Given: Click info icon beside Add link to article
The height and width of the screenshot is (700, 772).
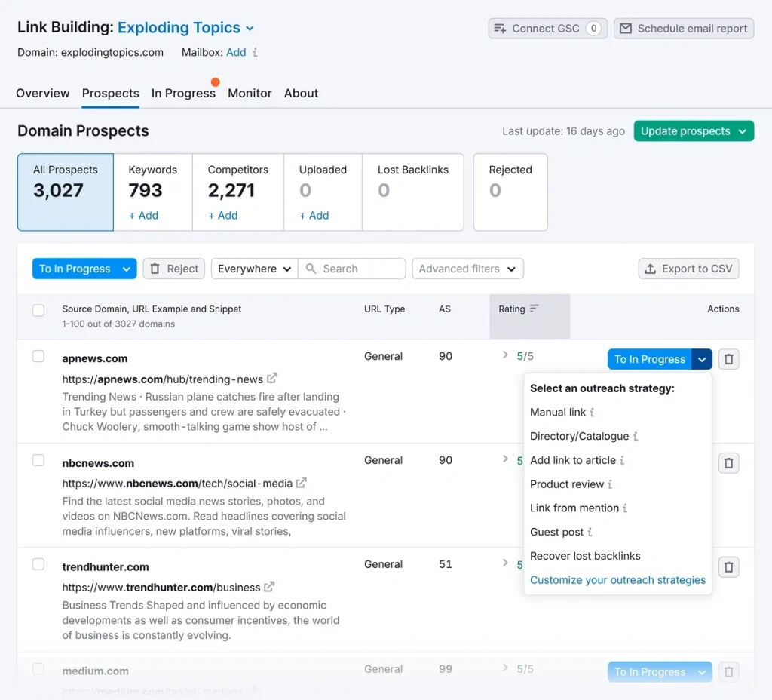Looking at the screenshot, I should 622,460.
